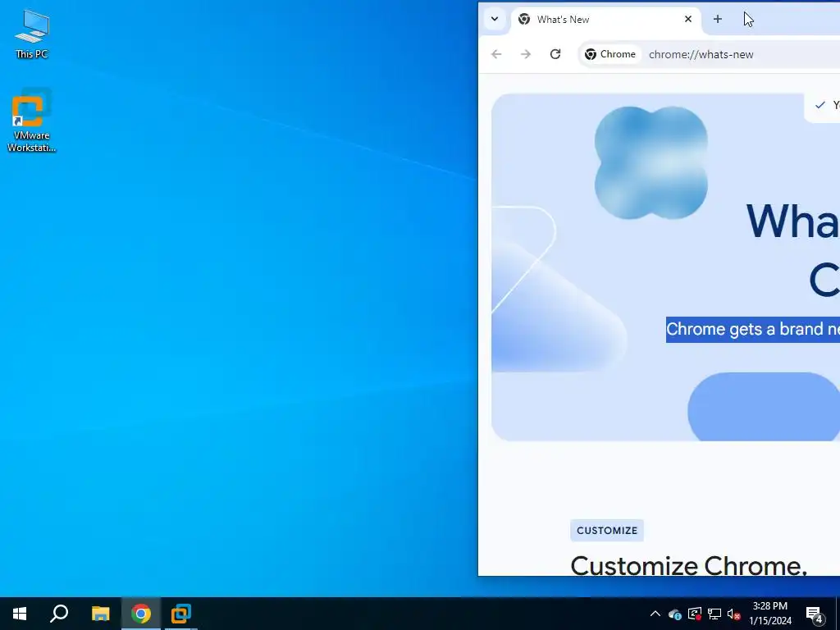This screenshot has height=630, width=840.
Task: Go forward in Chrome
Action: coord(526,54)
